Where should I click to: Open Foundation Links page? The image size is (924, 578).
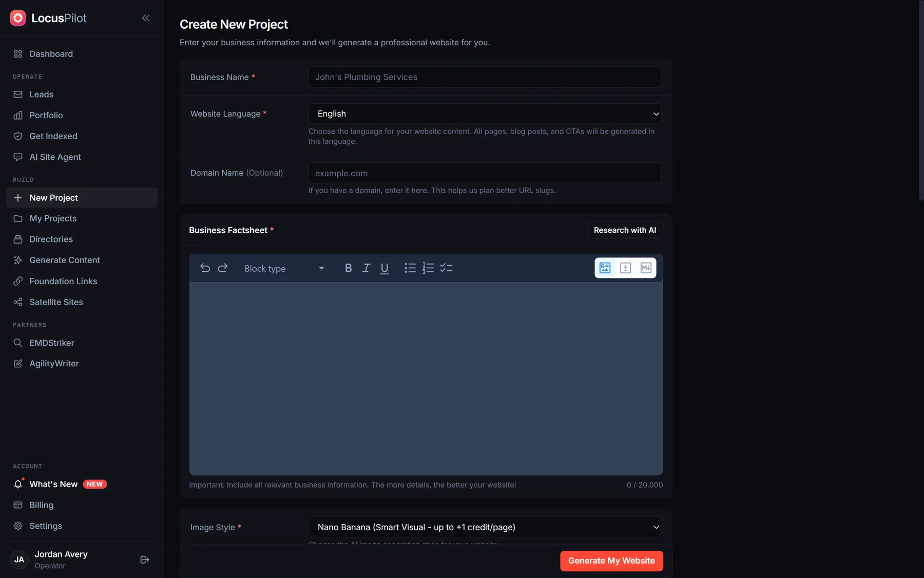[x=82, y=281]
